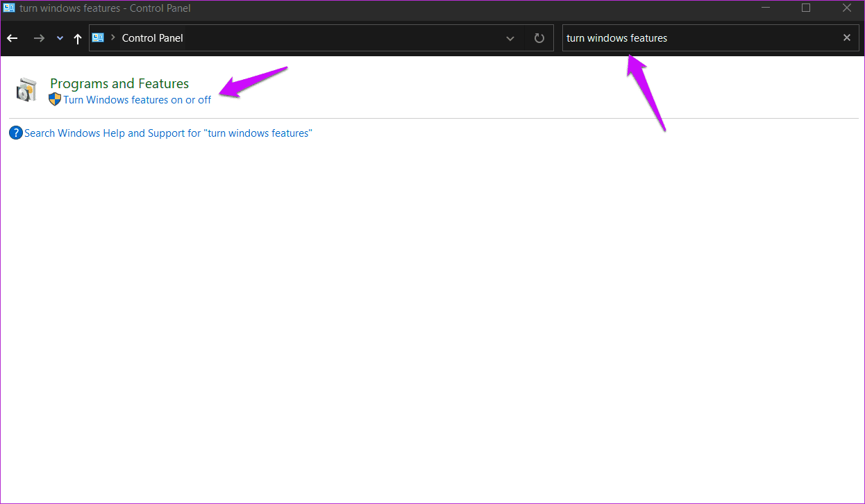Maximize the Control Panel window
865x504 pixels.
pos(806,8)
